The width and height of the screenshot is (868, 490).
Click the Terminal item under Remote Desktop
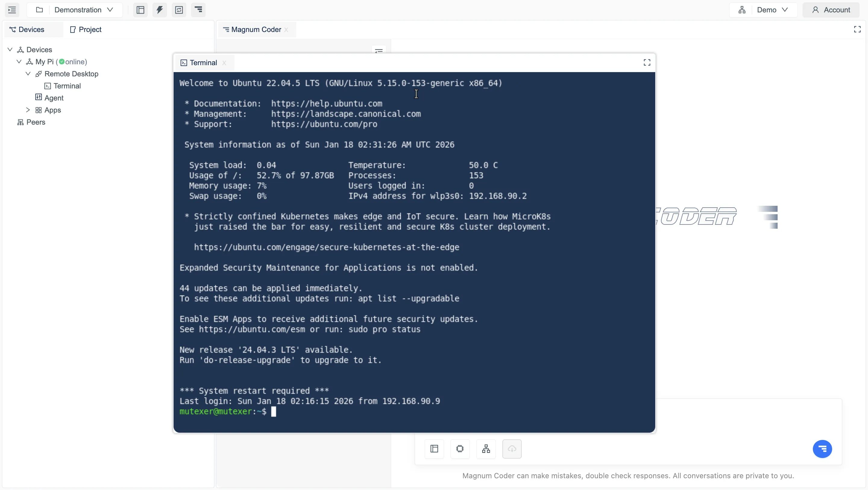pos(66,86)
